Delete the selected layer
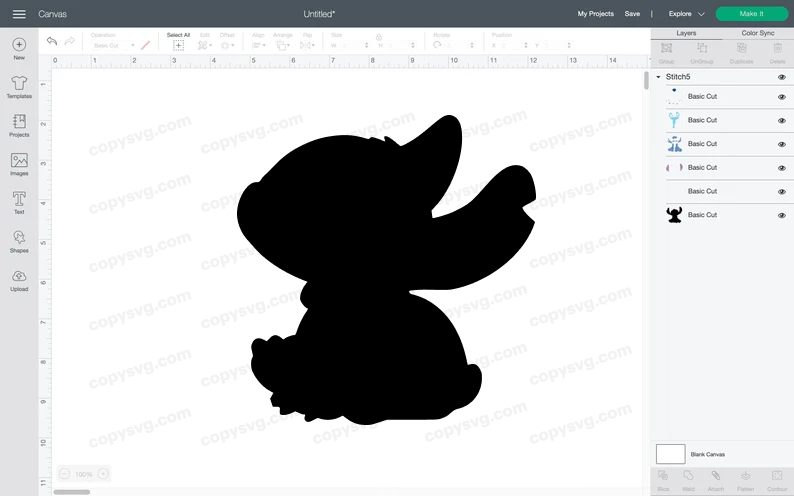Viewport: 794px width, 496px height. click(x=777, y=53)
